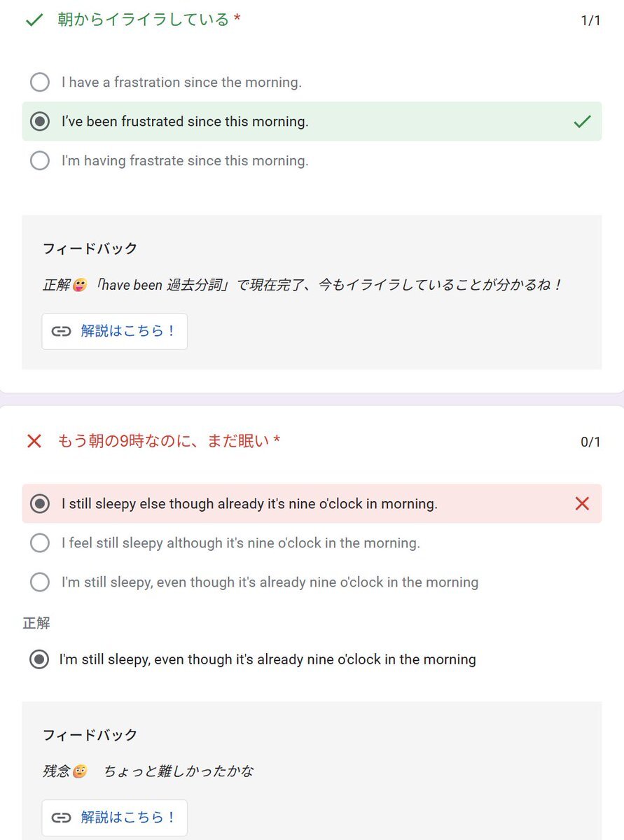Viewport: 624px width, 840px height.
Task: Click link icon in first 解説はこちら button
Action: (x=62, y=331)
